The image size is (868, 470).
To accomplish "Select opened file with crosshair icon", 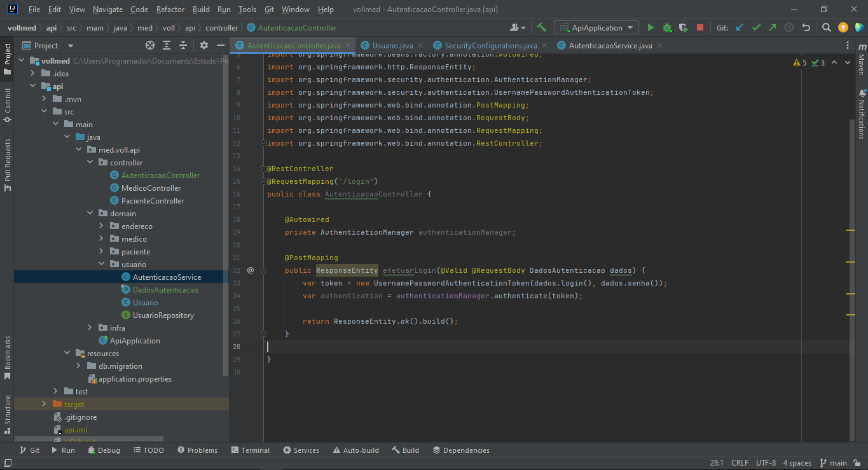I will pos(150,45).
